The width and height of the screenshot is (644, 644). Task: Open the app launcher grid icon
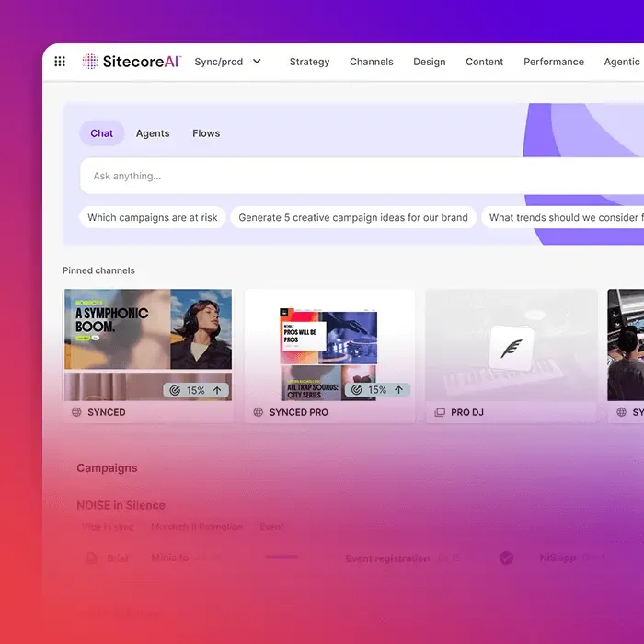[60, 62]
